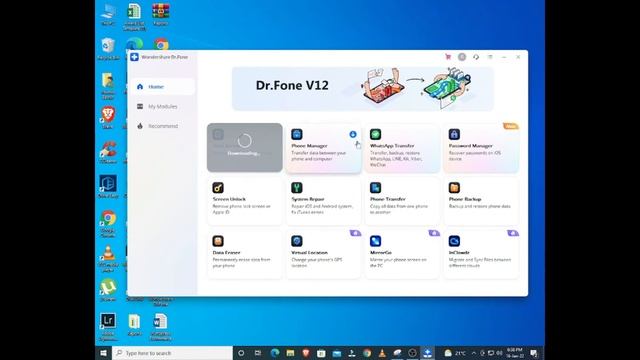The width and height of the screenshot is (640, 360).
Task: Click the Password Manager title text
Action: coord(471,146)
